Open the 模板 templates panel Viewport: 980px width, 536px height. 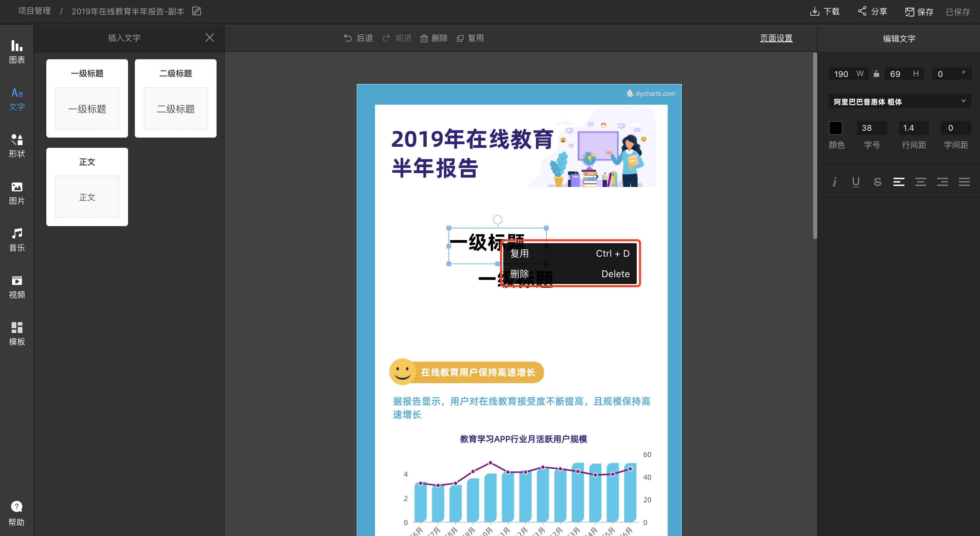click(17, 334)
